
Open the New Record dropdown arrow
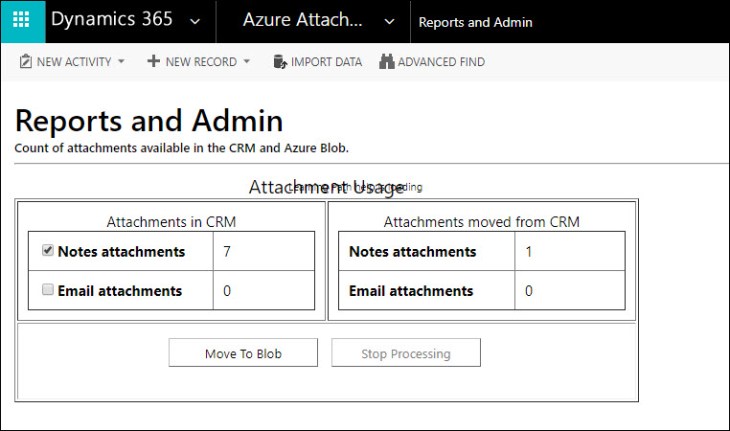tap(246, 62)
